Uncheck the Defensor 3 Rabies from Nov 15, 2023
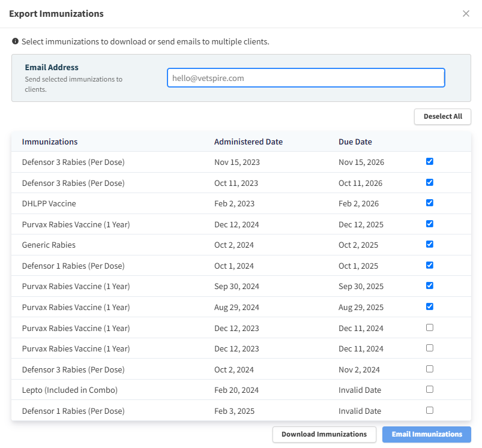This screenshot has width=482, height=448. tap(429, 161)
